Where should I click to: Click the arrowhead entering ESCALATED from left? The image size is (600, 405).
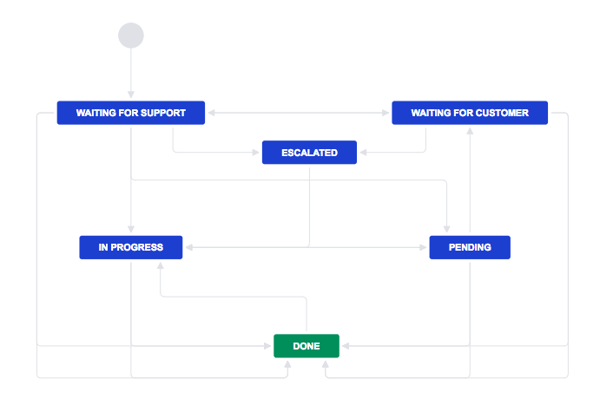(257, 153)
